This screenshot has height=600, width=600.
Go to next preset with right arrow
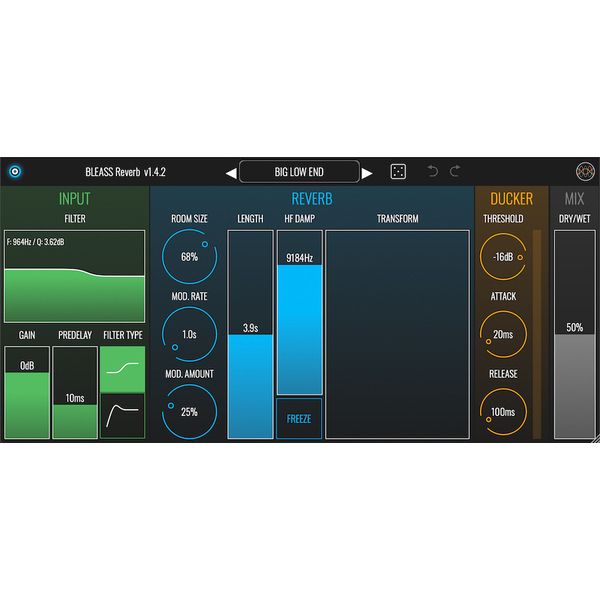[x=367, y=172]
